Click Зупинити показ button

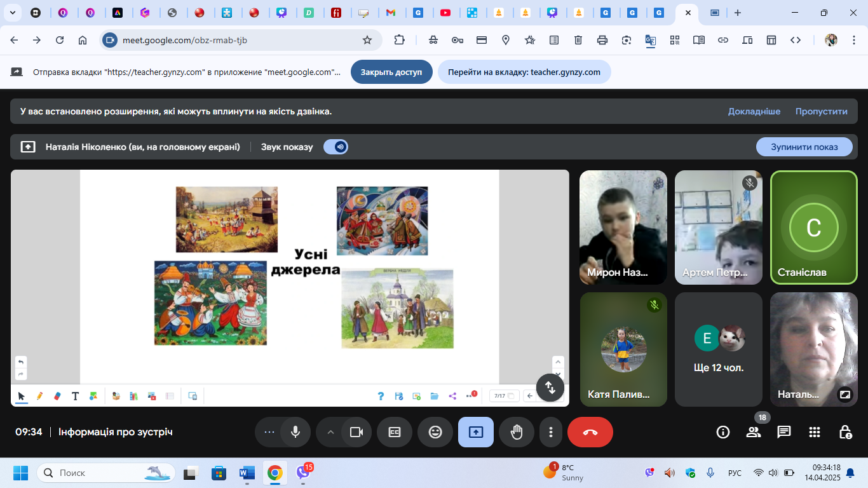[x=804, y=147]
